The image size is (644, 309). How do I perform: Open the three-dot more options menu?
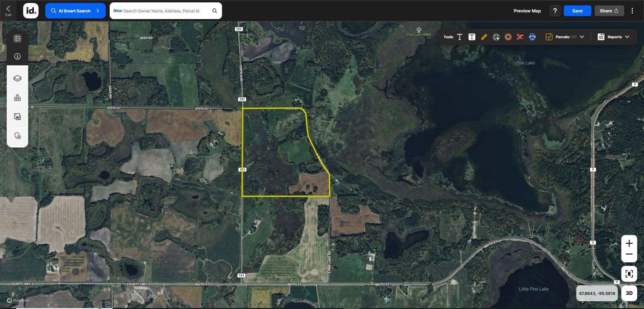[632, 11]
